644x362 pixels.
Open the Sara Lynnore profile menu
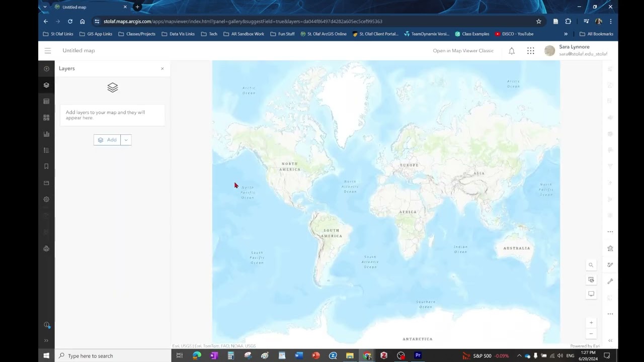point(577,50)
